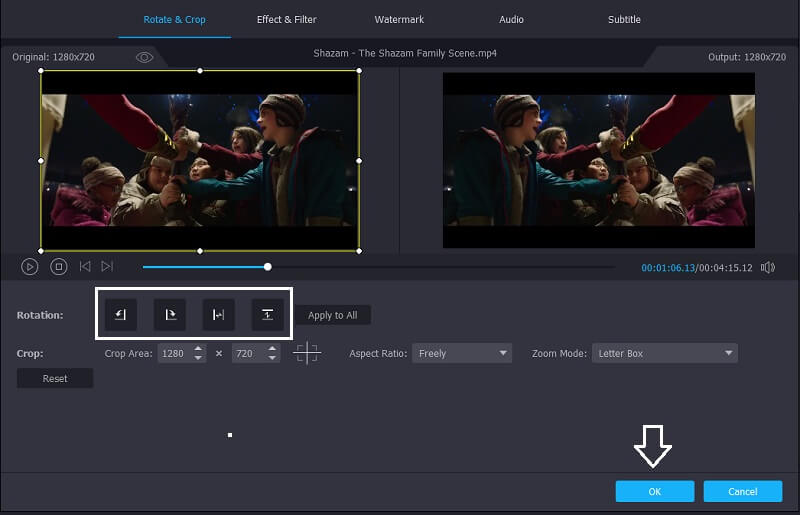Click the center crop crosshair icon
This screenshot has height=515, width=800.
307,353
